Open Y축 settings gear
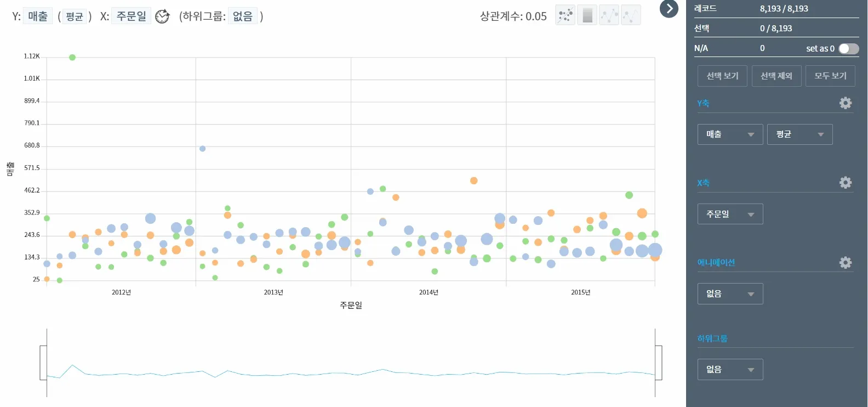868x407 pixels. pyautogui.click(x=846, y=103)
